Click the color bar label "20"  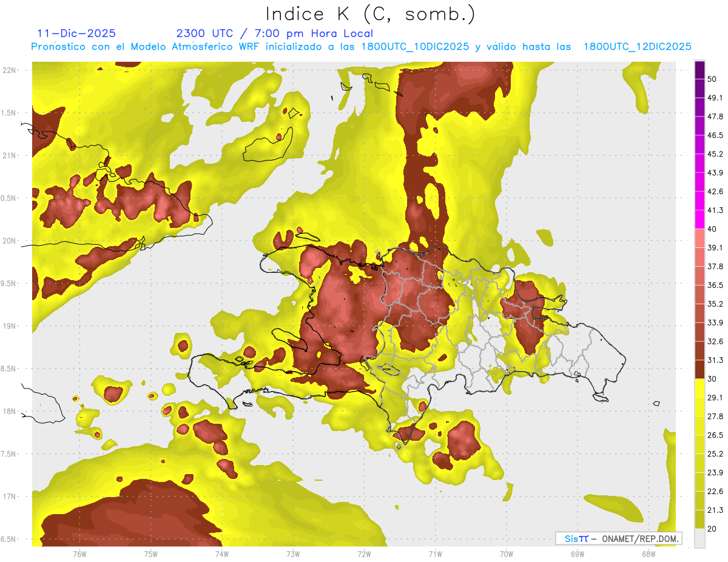[712, 529]
